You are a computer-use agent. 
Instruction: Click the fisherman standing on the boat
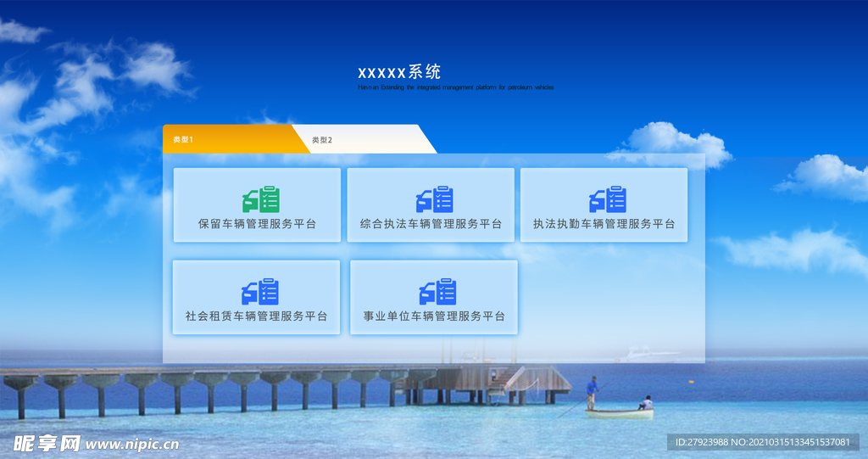(x=592, y=392)
